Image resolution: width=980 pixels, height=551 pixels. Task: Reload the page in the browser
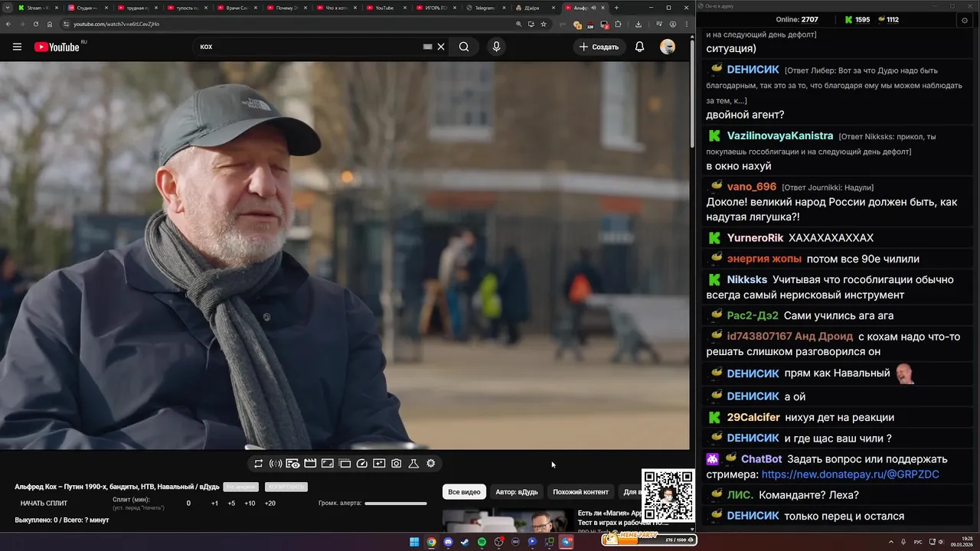click(x=35, y=24)
